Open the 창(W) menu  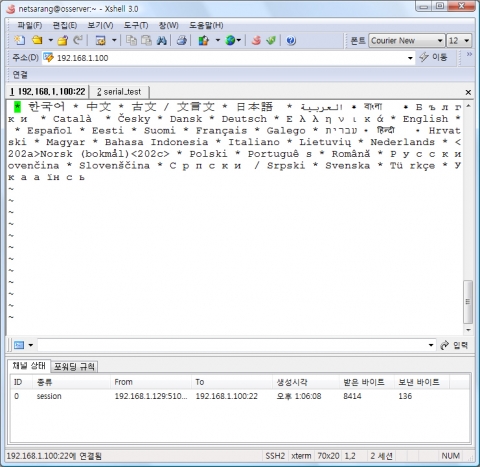pos(169,25)
